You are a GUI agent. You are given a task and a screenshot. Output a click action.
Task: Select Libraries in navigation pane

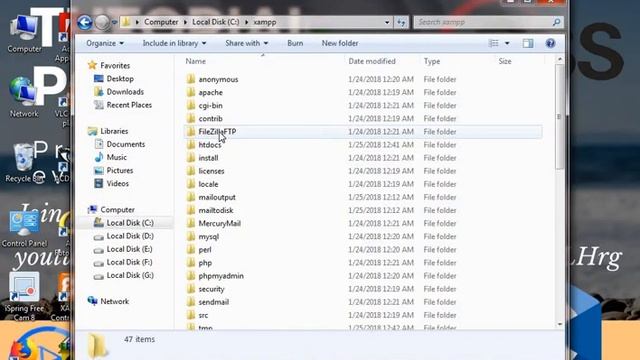click(114, 131)
